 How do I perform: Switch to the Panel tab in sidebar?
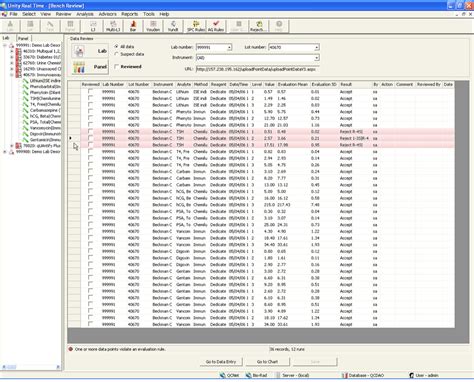click(23, 38)
